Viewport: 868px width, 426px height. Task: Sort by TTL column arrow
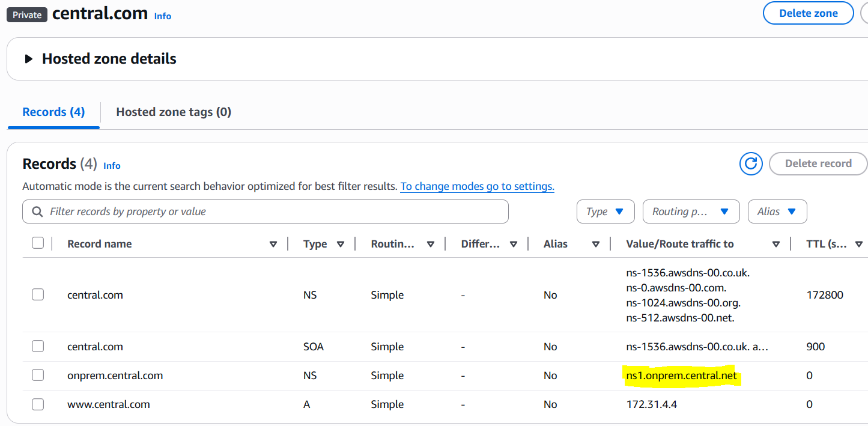coord(859,244)
